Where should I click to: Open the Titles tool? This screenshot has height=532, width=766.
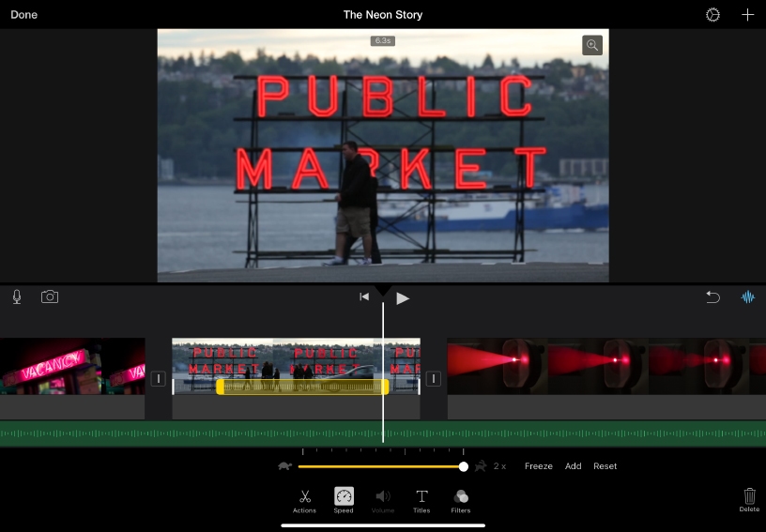coord(421,500)
